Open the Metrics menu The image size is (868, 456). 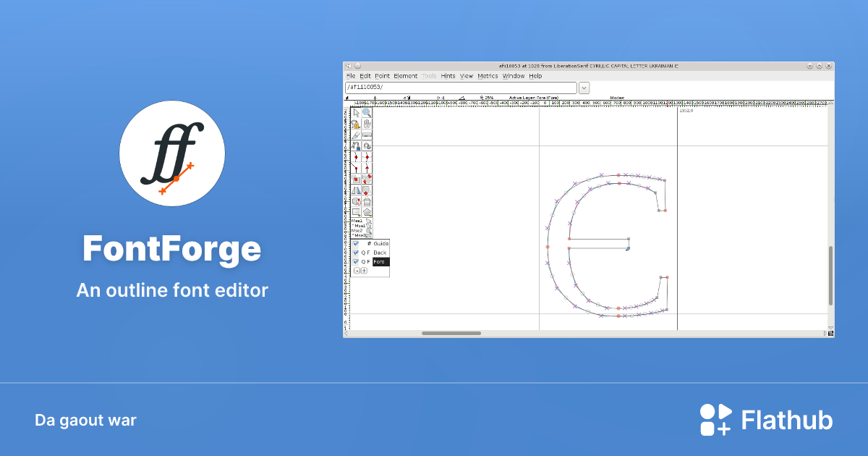pyautogui.click(x=486, y=75)
